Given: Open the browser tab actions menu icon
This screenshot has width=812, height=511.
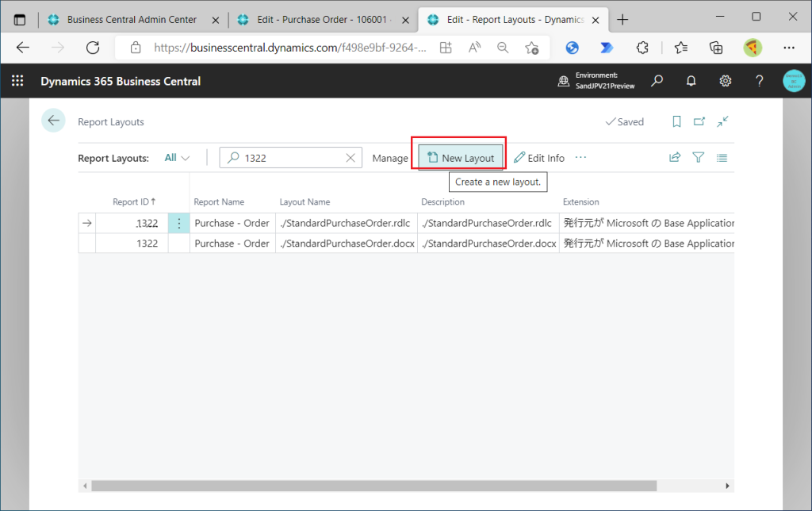Looking at the screenshot, I should 20,20.
